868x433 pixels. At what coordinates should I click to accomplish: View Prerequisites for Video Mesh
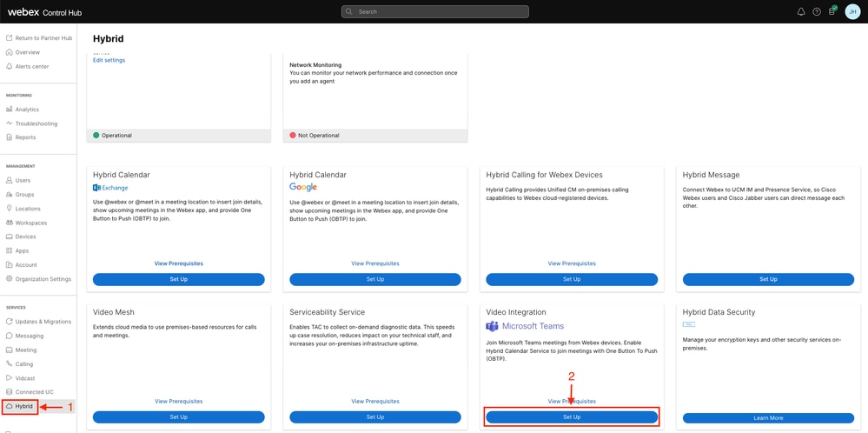coord(179,402)
